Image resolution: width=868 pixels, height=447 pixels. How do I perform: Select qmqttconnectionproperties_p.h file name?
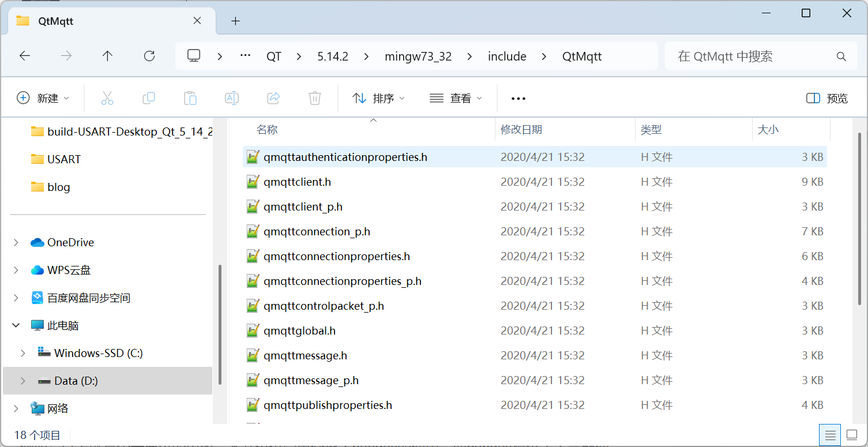pyautogui.click(x=343, y=281)
